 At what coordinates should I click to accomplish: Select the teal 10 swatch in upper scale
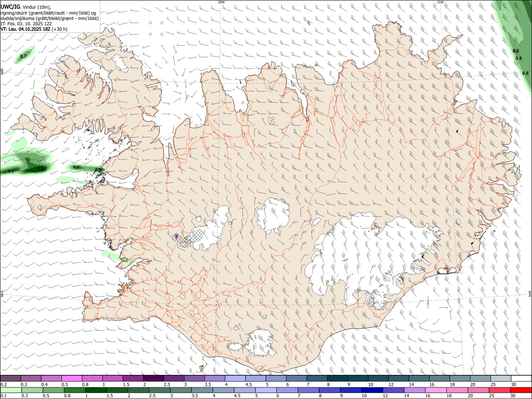(x=378, y=379)
